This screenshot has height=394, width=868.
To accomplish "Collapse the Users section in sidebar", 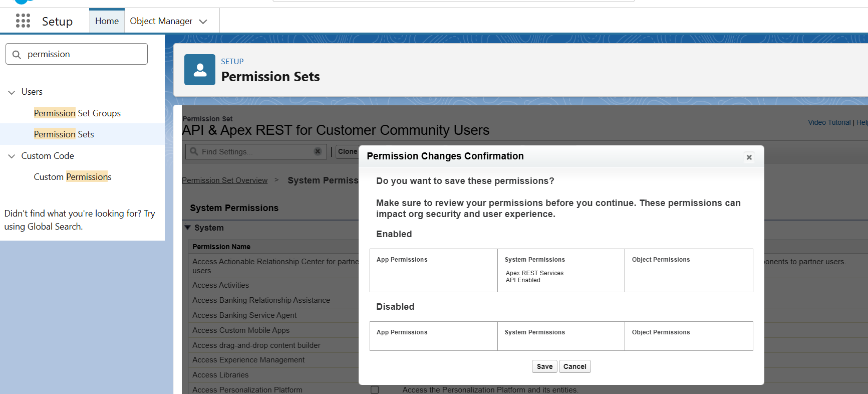I will (12, 92).
